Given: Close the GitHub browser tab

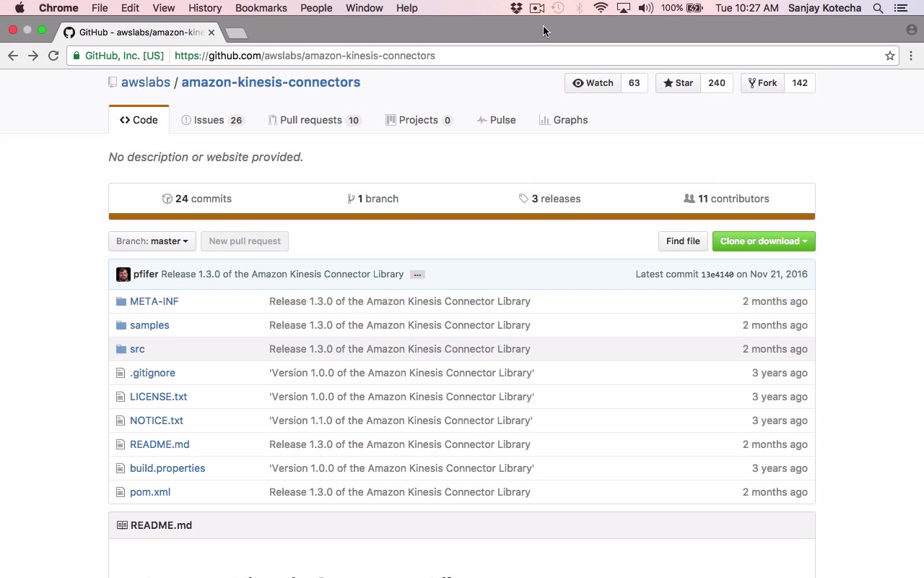Looking at the screenshot, I should 212,33.
